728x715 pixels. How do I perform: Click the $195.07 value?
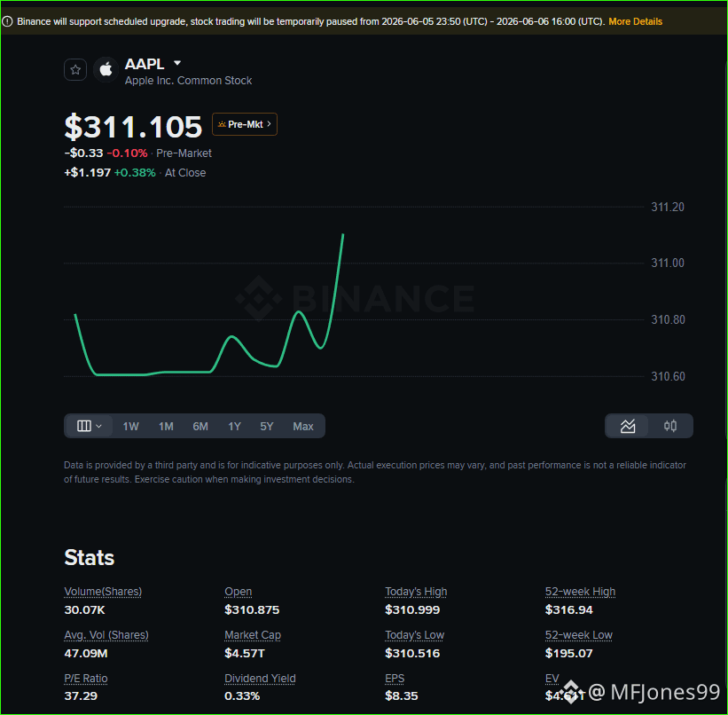[x=568, y=654]
